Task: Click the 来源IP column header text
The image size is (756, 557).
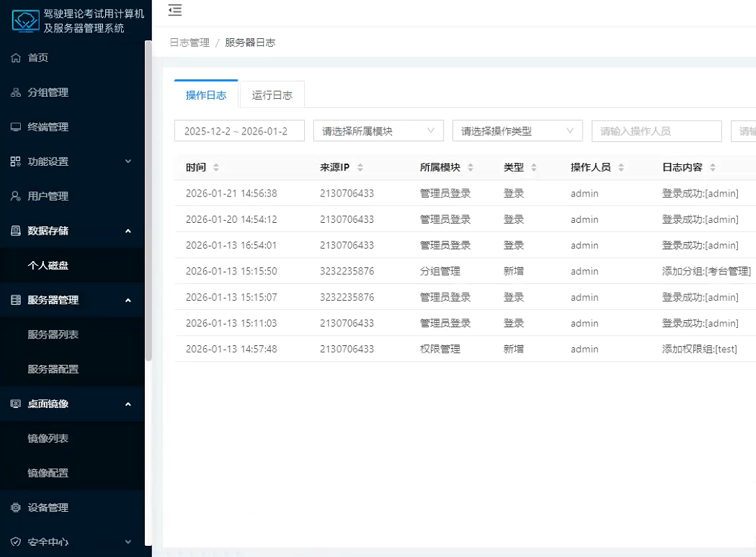Action: (x=335, y=167)
